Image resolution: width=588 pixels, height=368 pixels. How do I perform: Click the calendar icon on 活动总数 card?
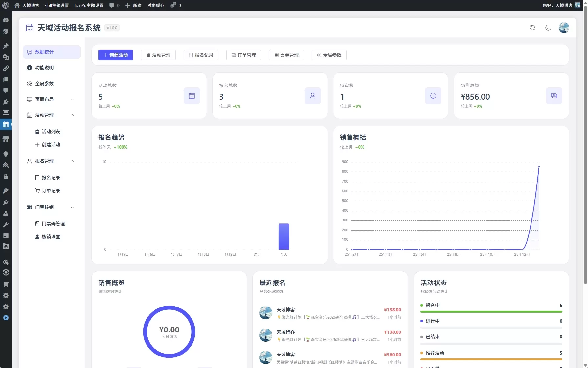[192, 96]
